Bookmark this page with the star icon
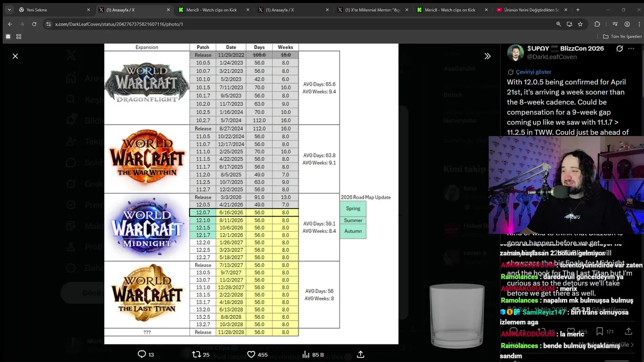 (580, 24)
